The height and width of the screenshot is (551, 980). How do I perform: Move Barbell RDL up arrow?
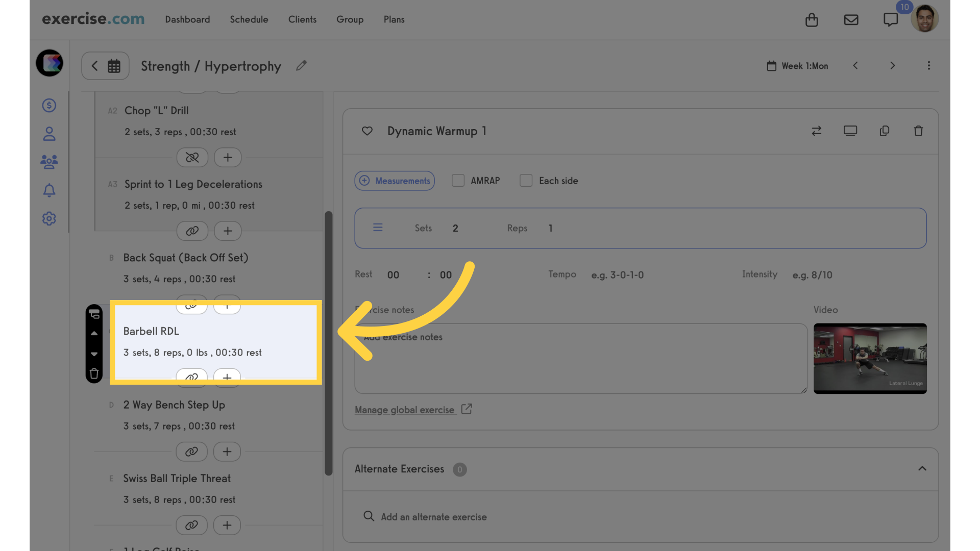(94, 333)
